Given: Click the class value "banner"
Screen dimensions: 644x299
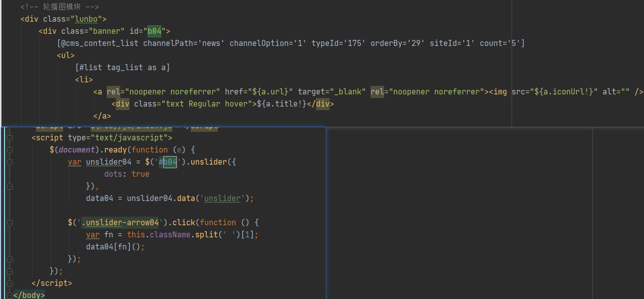Looking at the screenshot, I should pos(107,31).
